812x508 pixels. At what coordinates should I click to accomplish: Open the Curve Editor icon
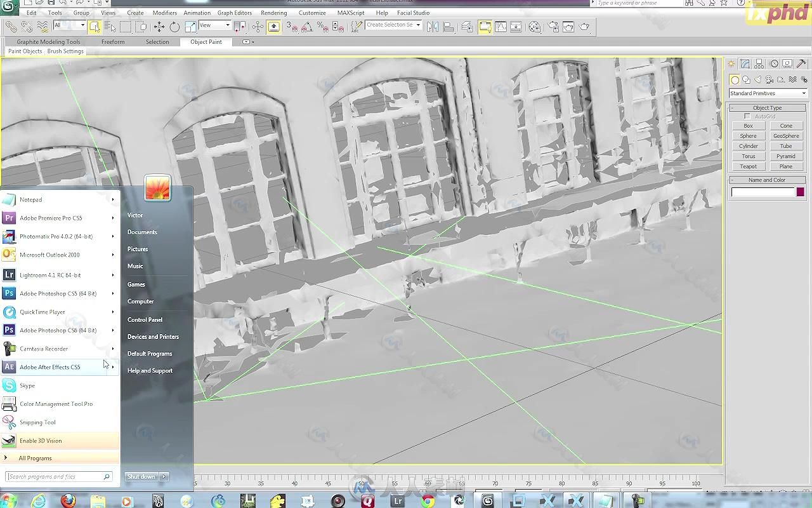tap(501, 27)
